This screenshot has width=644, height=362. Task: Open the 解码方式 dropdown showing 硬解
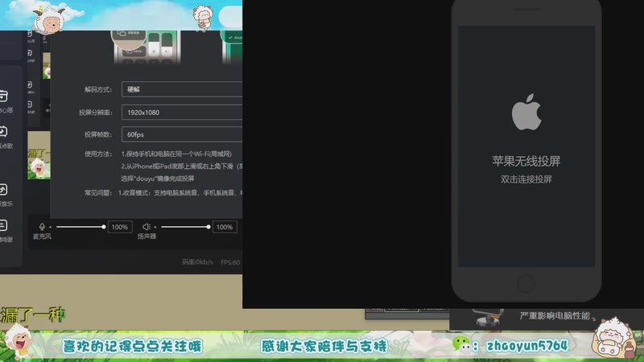tap(182, 89)
